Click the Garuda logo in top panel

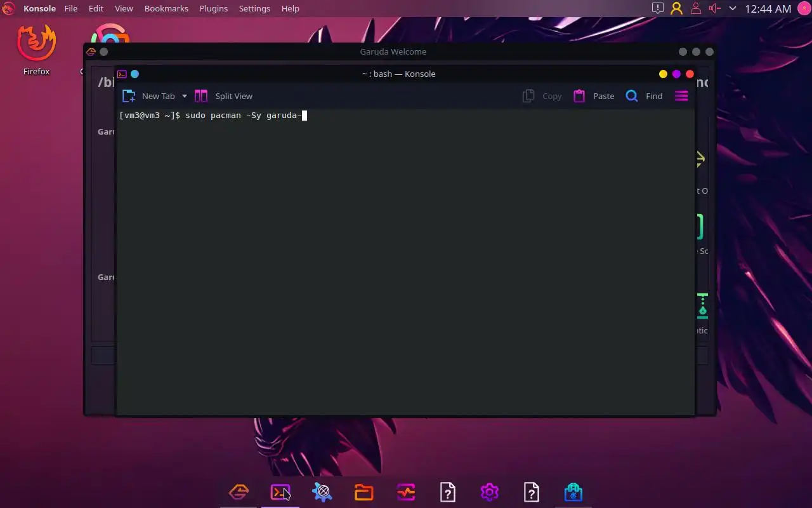pos(9,8)
